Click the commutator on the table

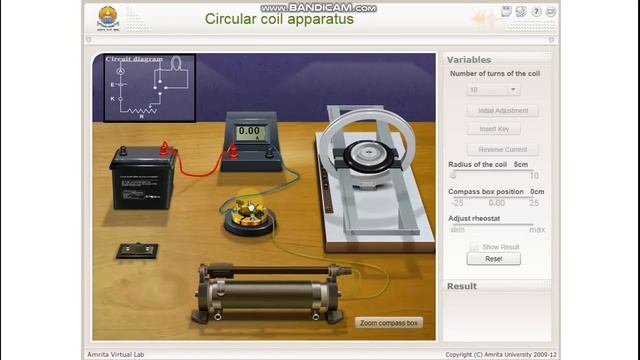point(249,217)
